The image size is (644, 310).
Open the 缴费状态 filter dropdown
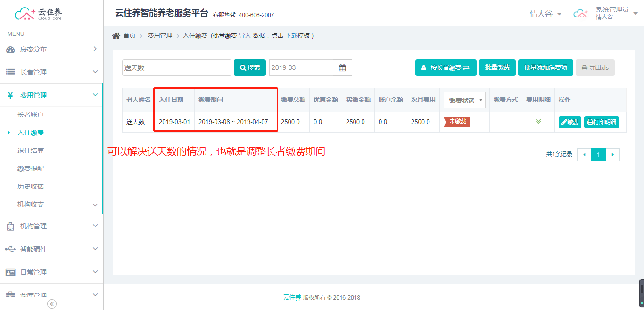[464, 100]
